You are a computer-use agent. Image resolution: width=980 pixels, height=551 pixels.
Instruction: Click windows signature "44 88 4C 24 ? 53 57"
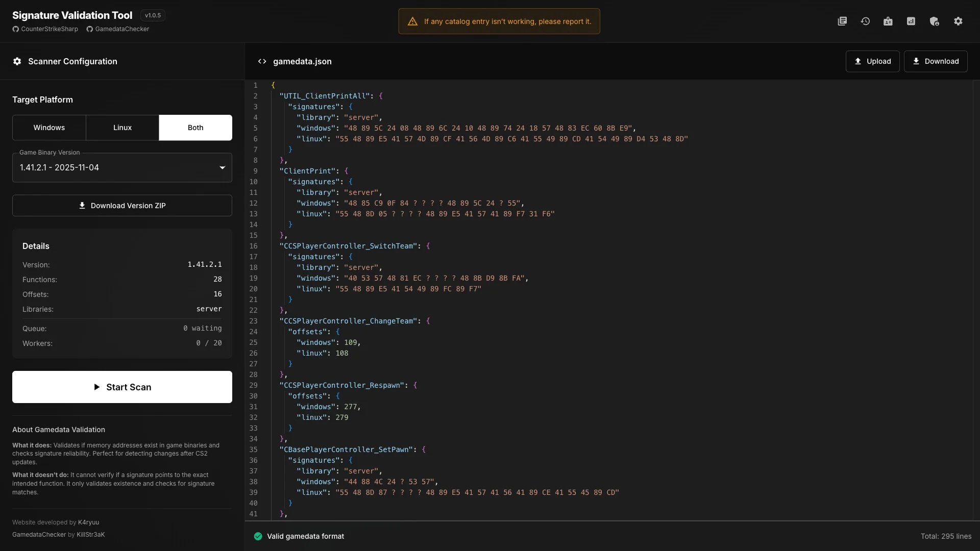(389, 482)
